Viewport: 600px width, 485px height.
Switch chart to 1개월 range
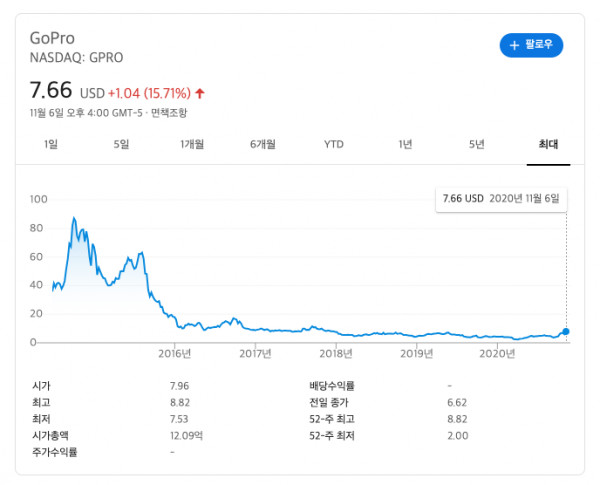(x=192, y=144)
